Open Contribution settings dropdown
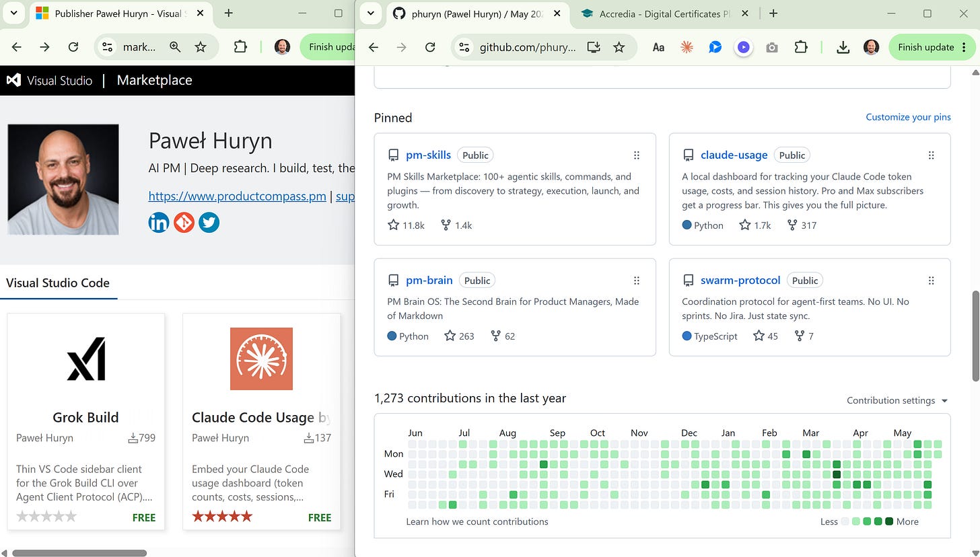The image size is (980, 557). [x=897, y=400]
